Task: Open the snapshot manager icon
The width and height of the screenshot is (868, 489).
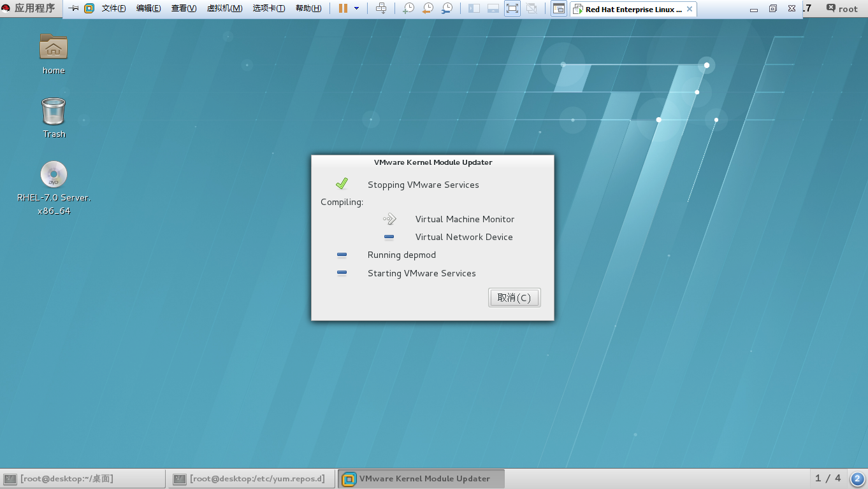Action: point(447,8)
